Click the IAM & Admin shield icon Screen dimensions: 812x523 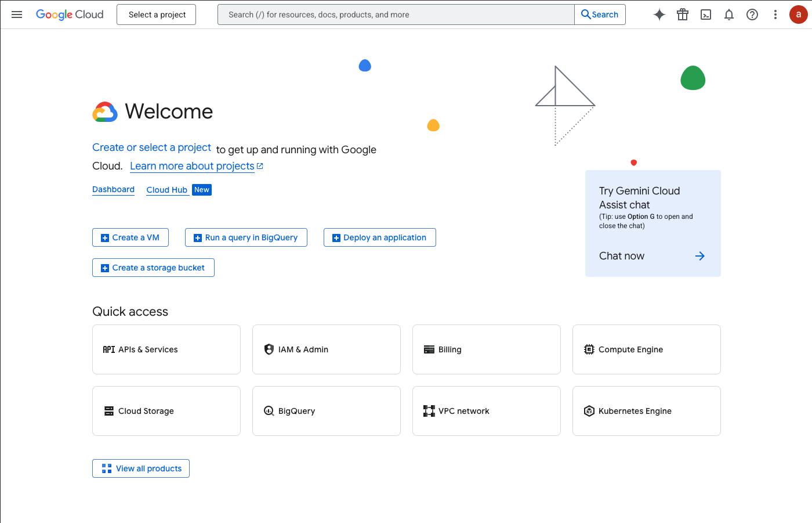point(269,349)
